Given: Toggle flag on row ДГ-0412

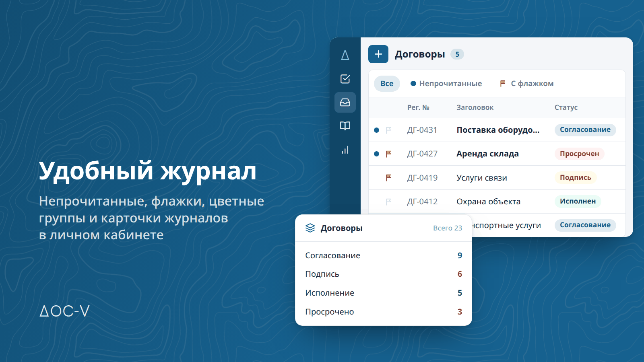Looking at the screenshot, I should point(388,202).
